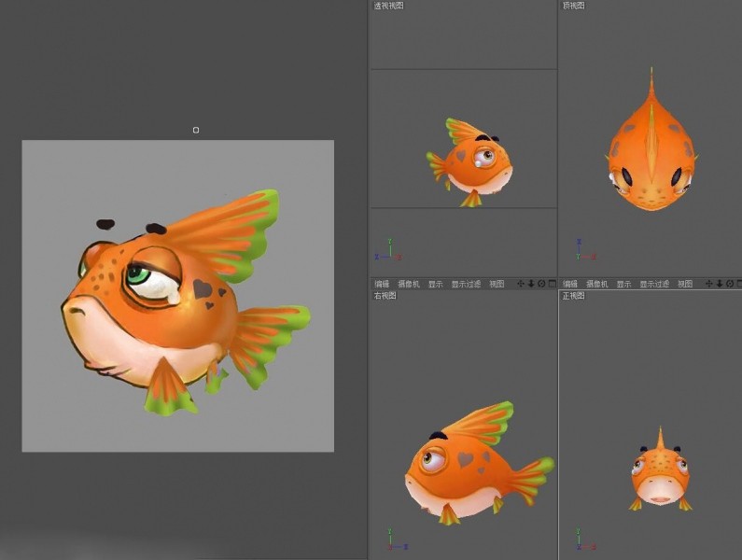Click the zoom/dolly icon in front view header
The height and width of the screenshot is (560, 742).
point(719,284)
